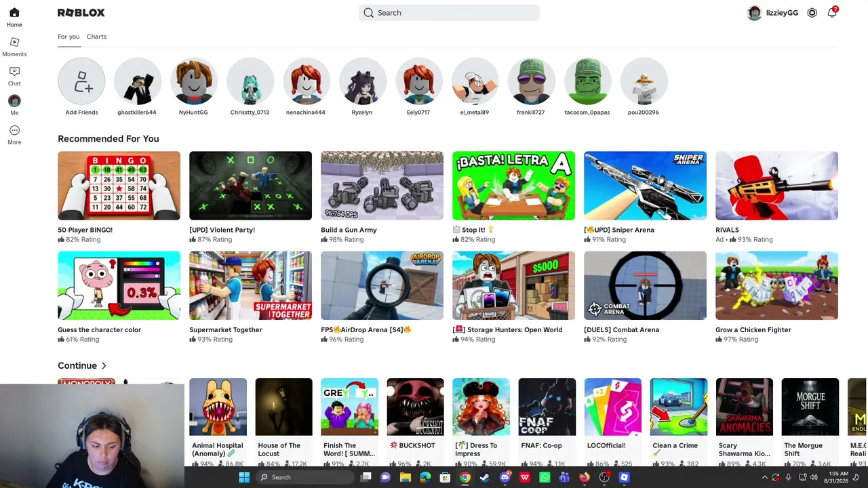
Task: Continue playing The Morgue Shift
Action: click(810, 407)
